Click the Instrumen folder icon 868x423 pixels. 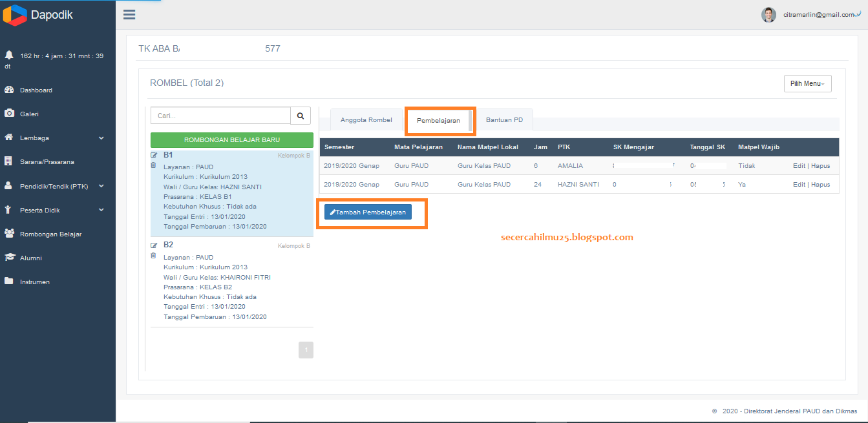(x=9, y=282)
